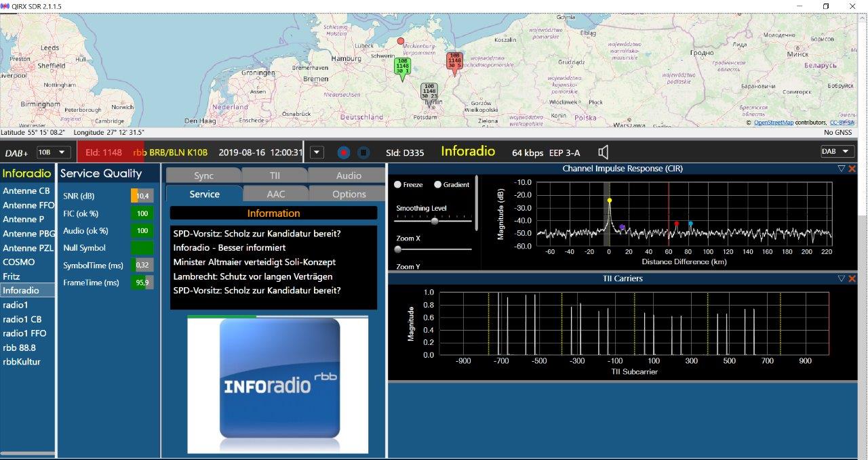Toggle the Gradient option in CIR panel
The image size is (868, 460).
438,185
